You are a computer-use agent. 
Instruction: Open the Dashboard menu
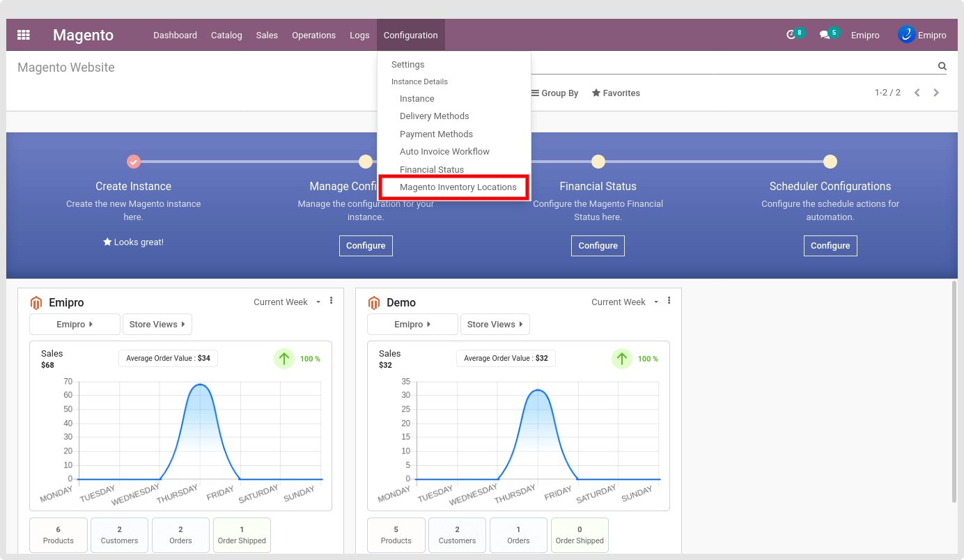pos(175,35)
